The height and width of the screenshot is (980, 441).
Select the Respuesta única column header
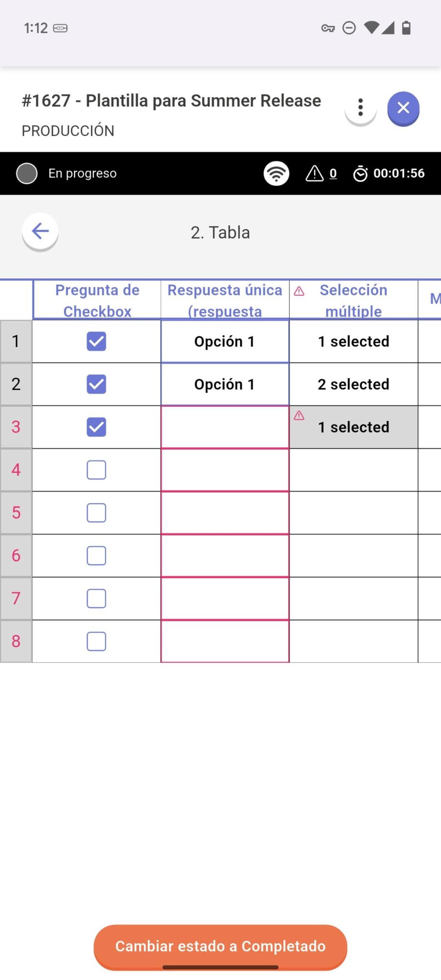point(225,300)
